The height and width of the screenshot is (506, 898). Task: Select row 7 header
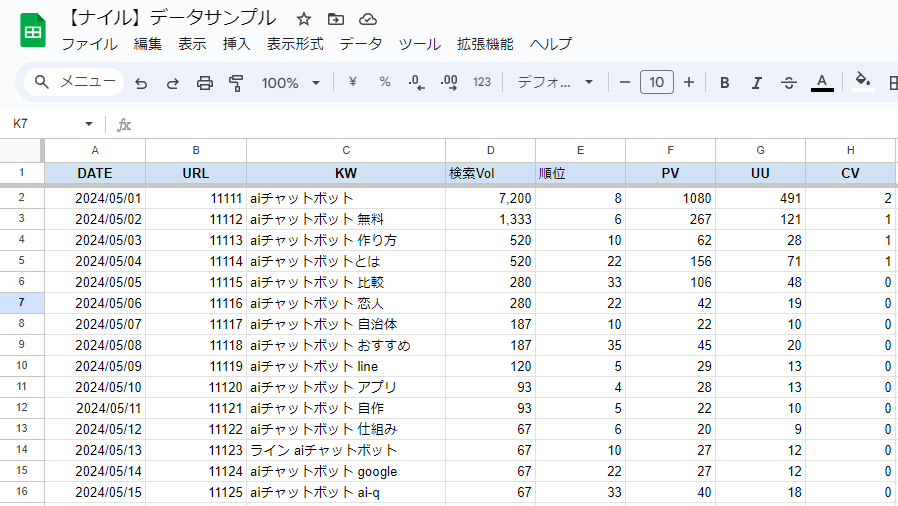22,302
